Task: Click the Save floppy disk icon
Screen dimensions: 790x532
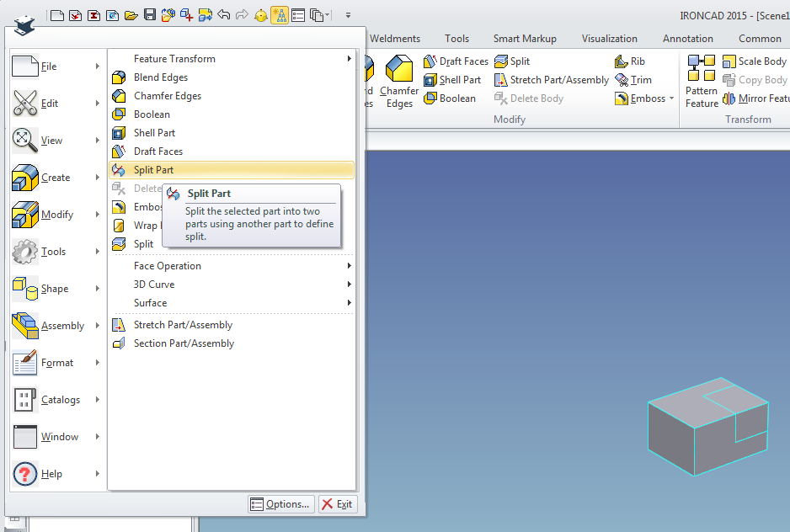Action: coord(150,15)
